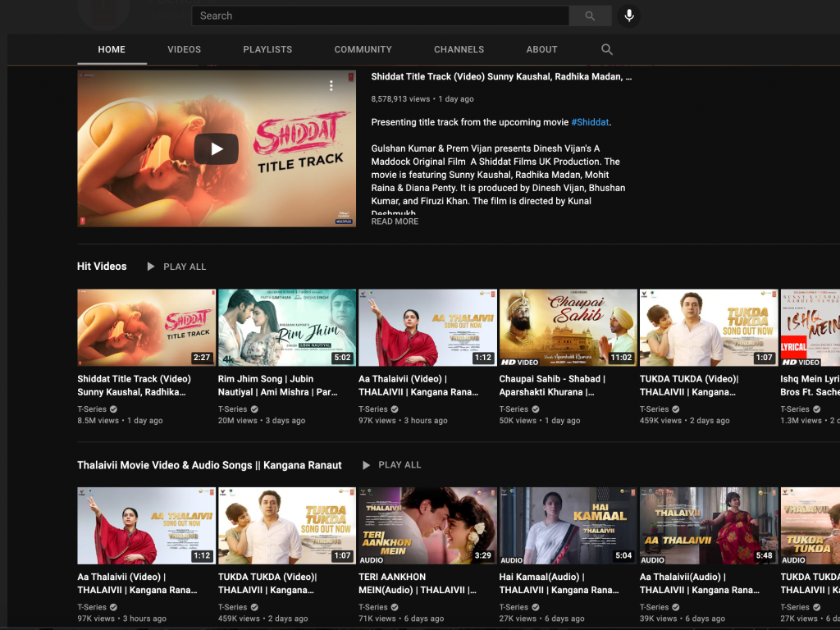840x630 pixels.
Task: Open 'Aa Thalaivii (Video)' title in Thalaivii row
Action: point(137,583)
